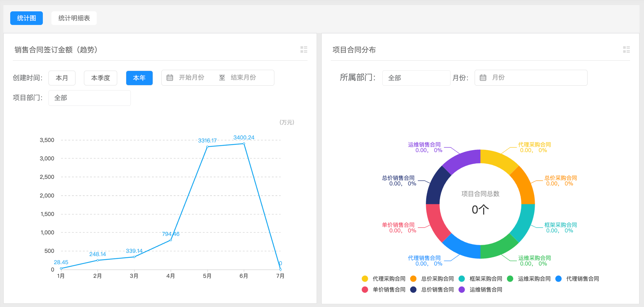Click the 3,500 y-axis label

click(47, 140)
